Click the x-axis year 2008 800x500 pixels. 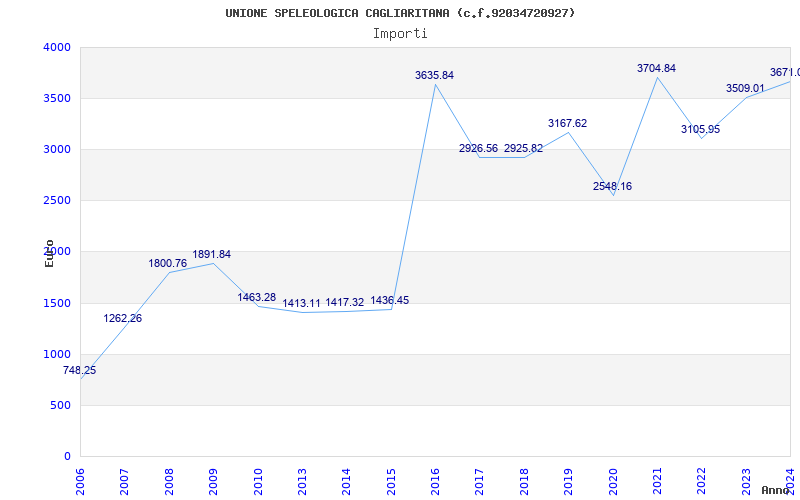(169, 482)
